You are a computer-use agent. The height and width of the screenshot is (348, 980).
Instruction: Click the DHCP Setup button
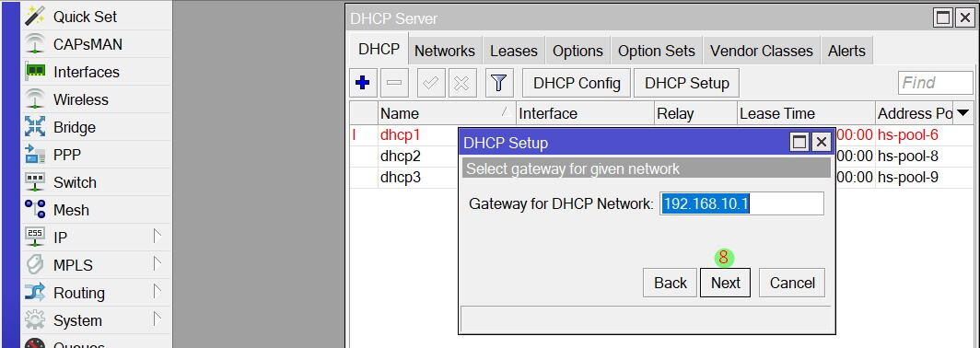coord(687,83)
